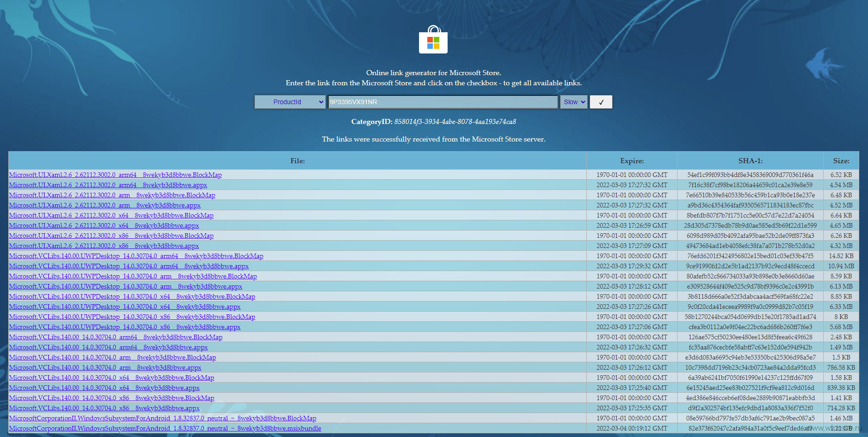Click UI.Xaml.2.6 x64 BlockMap link
Image resolution: width=868 pixels, height=437 pixels.
tap(111, 215)
